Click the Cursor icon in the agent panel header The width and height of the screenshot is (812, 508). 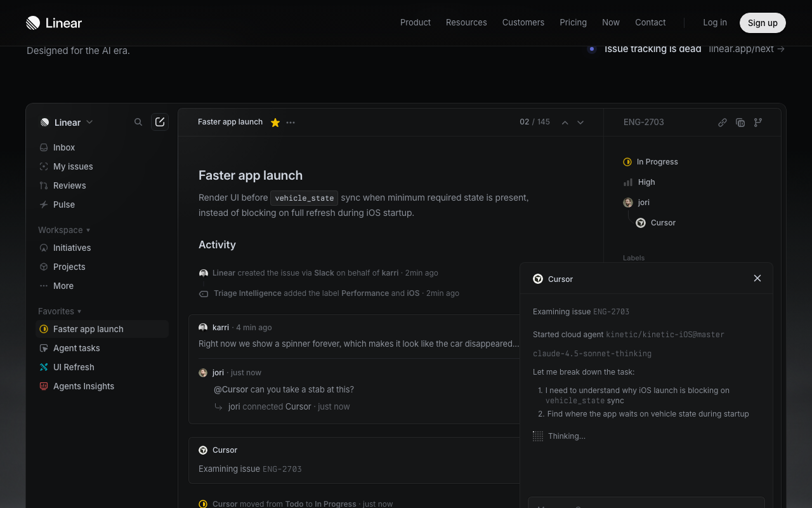[538, 279]
